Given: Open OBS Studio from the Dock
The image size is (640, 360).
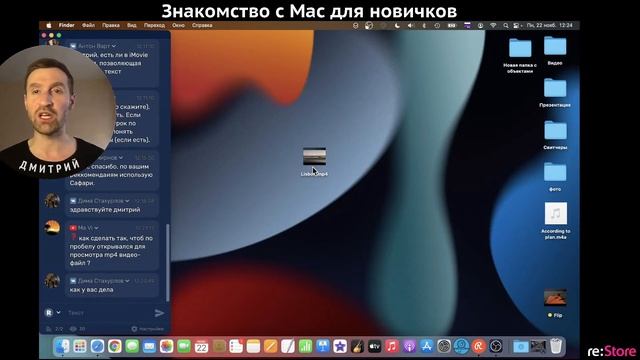Looking at the screenshot, I should click(496, 347).
